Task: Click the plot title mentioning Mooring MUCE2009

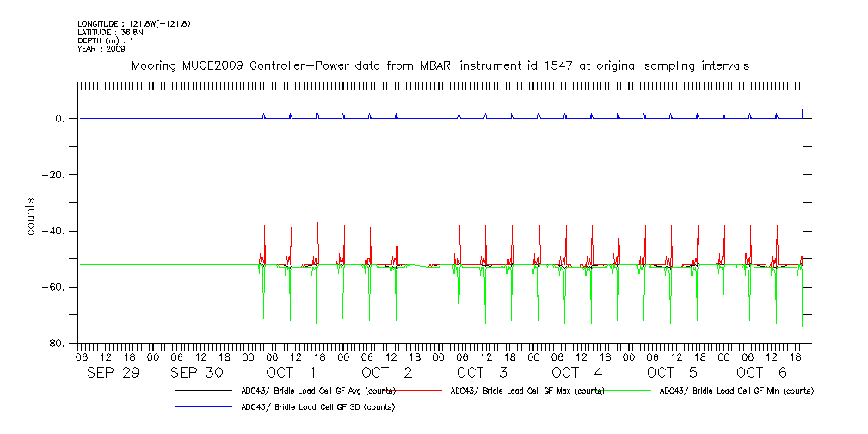Action: click(x=440, y=65)
